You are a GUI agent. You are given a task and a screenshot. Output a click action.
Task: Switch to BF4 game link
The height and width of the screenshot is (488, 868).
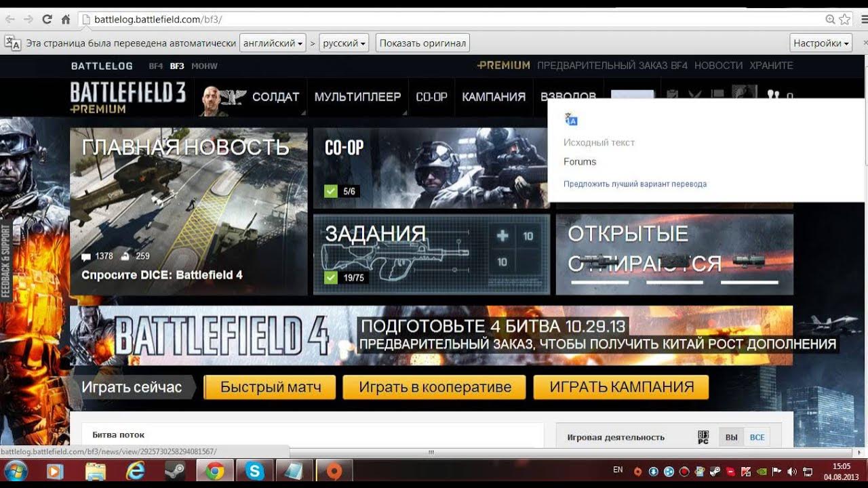point(156,66)
